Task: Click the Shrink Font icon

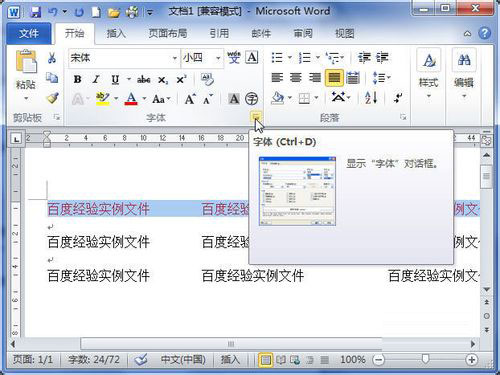Action: 208,99
